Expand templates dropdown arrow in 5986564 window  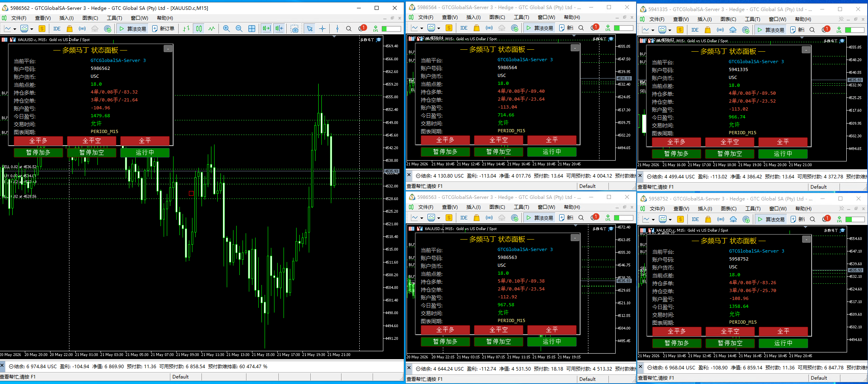pyautogui.click(x=439, y=28)
